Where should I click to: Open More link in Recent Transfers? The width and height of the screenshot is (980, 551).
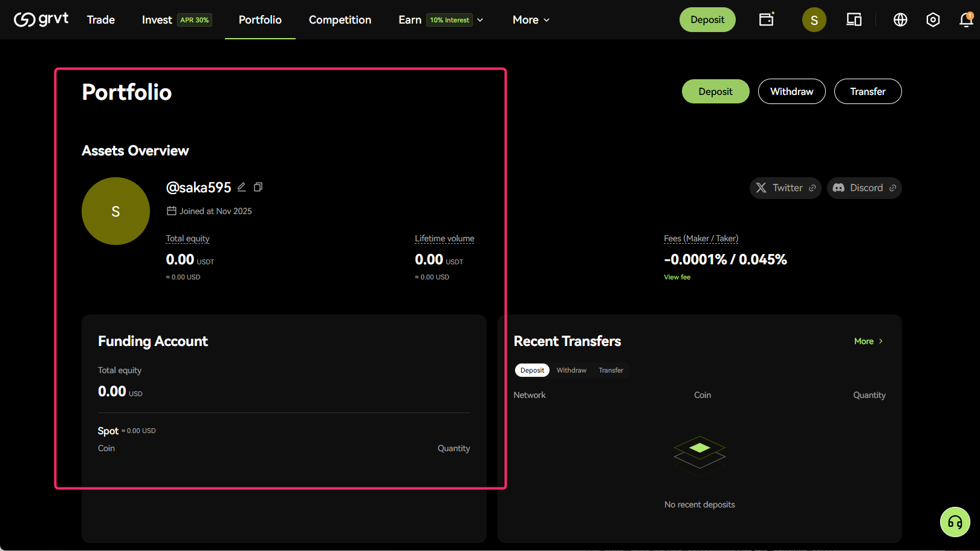click(868, 341)
